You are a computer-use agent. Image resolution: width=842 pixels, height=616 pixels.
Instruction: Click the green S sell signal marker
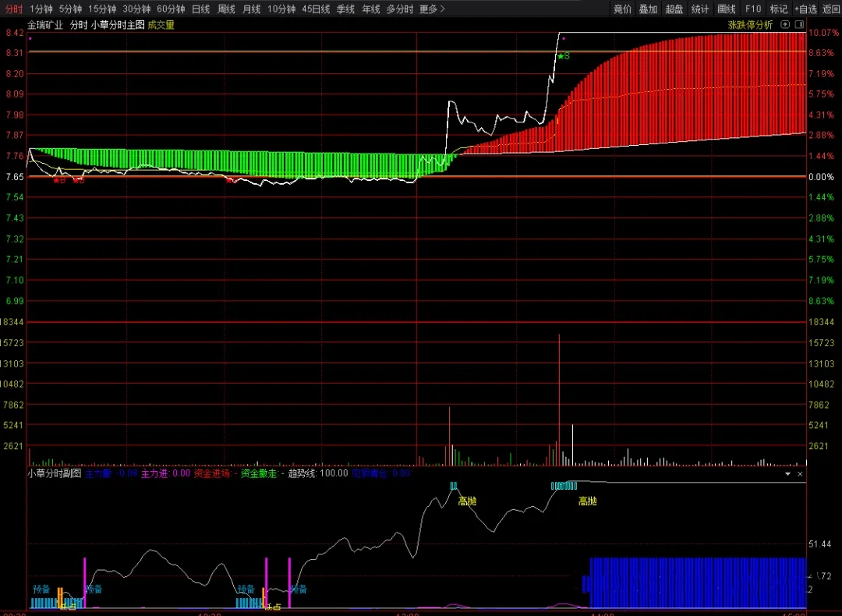point(564,56)
